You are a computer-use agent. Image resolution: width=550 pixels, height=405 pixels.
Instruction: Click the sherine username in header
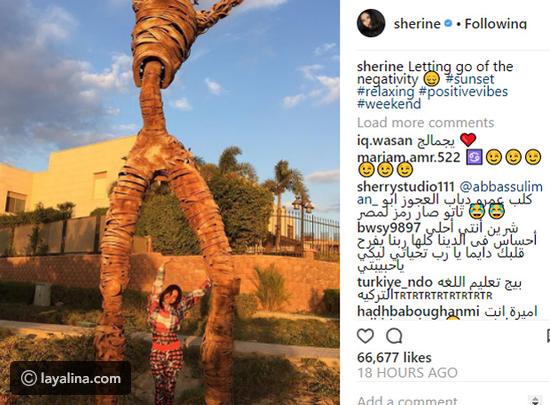point(417,23)
